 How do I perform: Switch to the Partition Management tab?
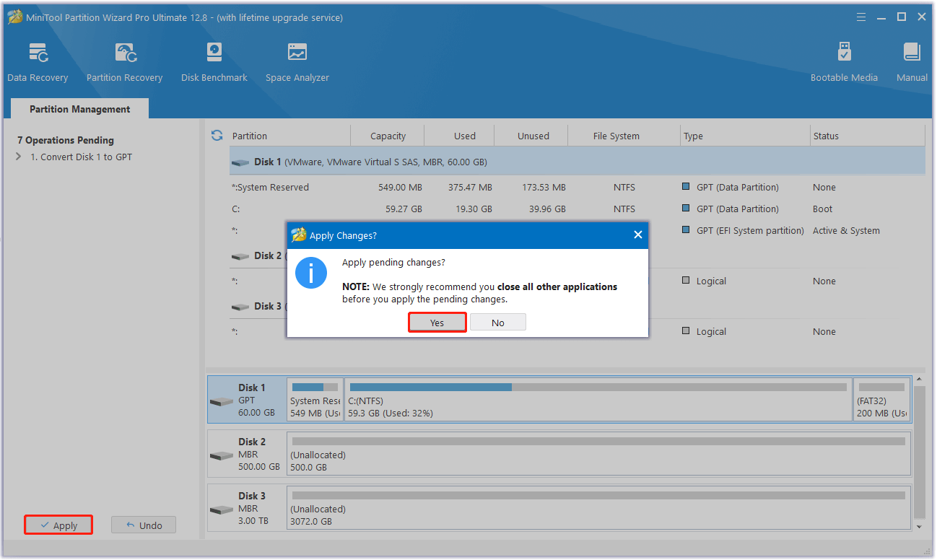pos(80,109)
